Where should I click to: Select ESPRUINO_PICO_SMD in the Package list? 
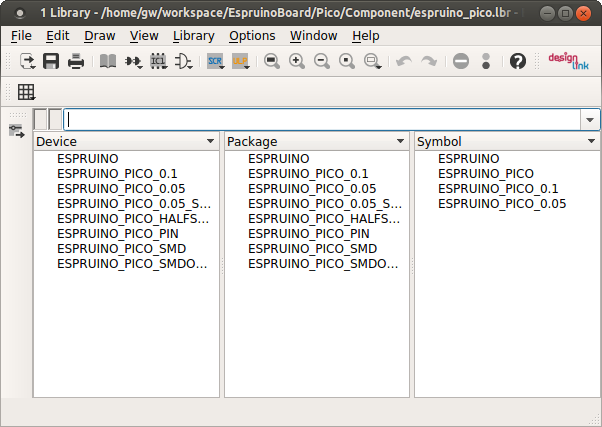(x=312, y=248)
